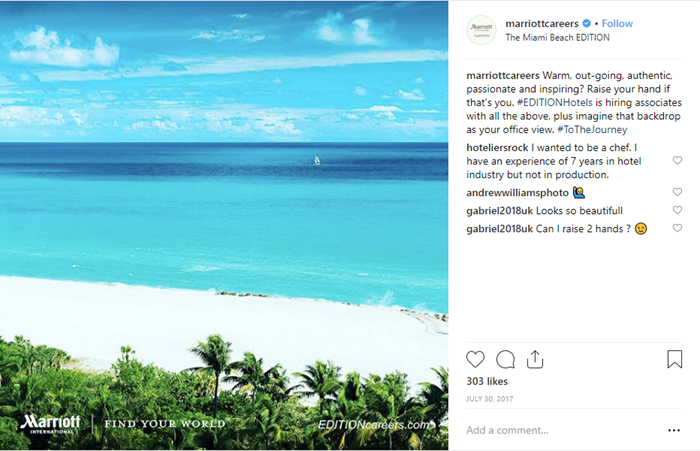This screenshot has height=451, width=700.
Task: Open comments via speech bubble icon
Action: 505,359
